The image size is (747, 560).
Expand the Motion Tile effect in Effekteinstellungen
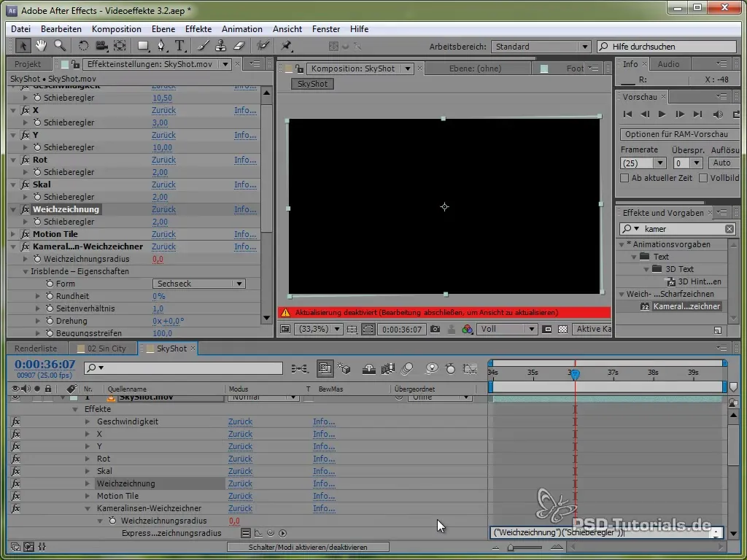[x=13, y=234]
